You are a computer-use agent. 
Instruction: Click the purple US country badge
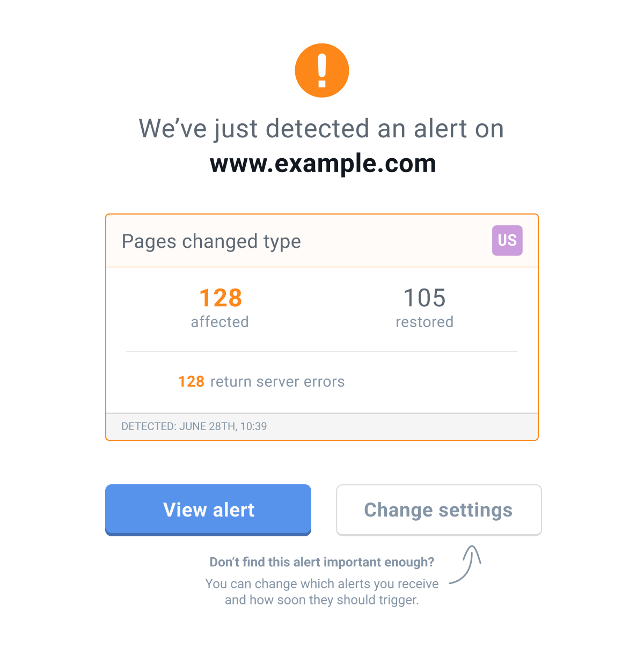(x=507, y=240)
